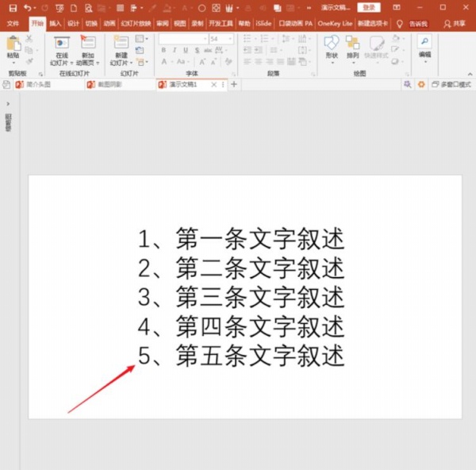Open the 文件 menu
Image resolution: width=476 pixels, height=470 pixels.
pyautogui.click(x=13, y=23)
